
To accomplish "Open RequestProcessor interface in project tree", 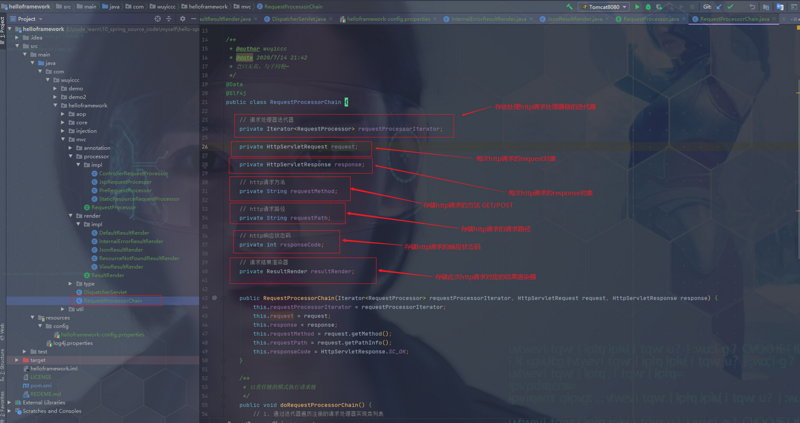I will (x=113, y=207).
